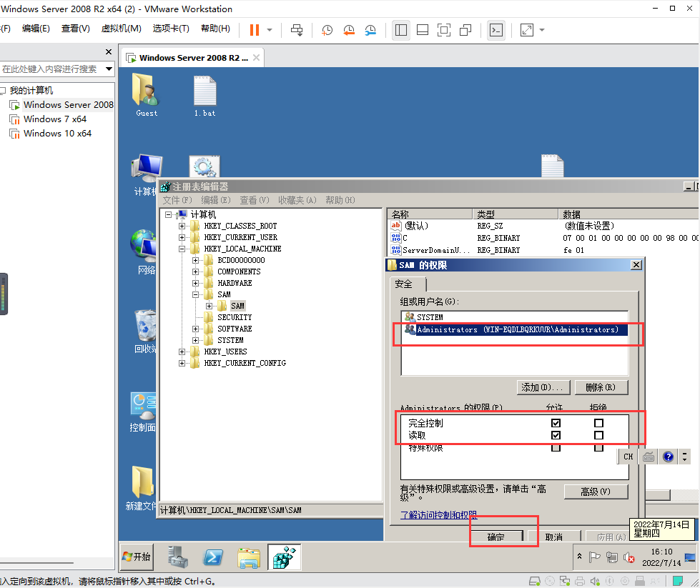The image size is (700, 588).
Task: Open the 开始 start menu button
Action: point(137,557)
